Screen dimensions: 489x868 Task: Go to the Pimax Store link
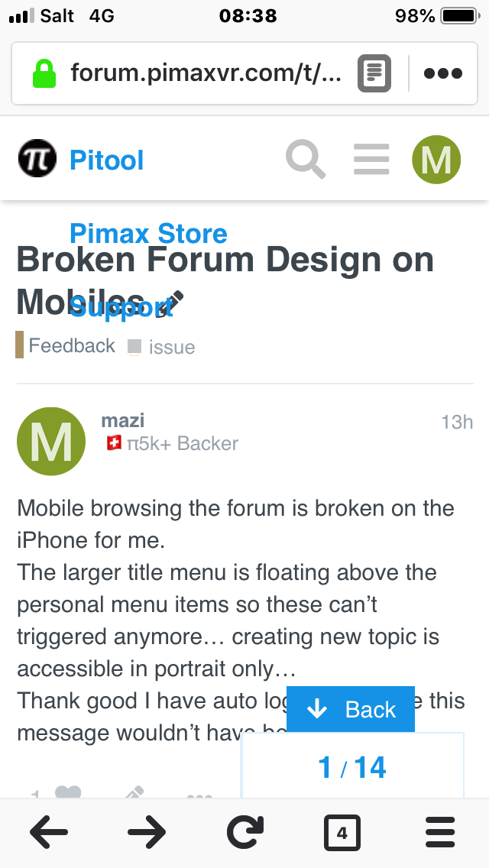(148, 233)
